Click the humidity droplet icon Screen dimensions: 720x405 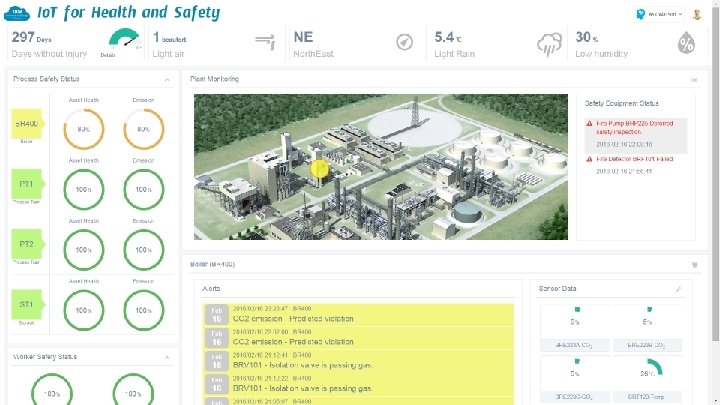coord(686,43)
